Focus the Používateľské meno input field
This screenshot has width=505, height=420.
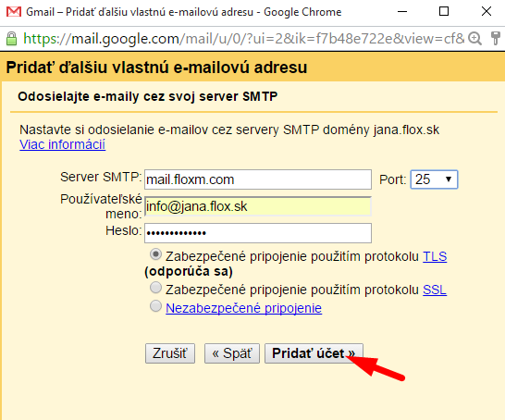[258, 206]
